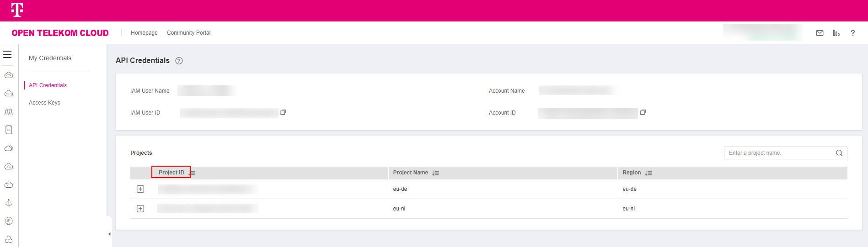Click the region eu-de cell
Image resolution: width=868 pixels, height=247 pixels.
[x=629, y=189]
